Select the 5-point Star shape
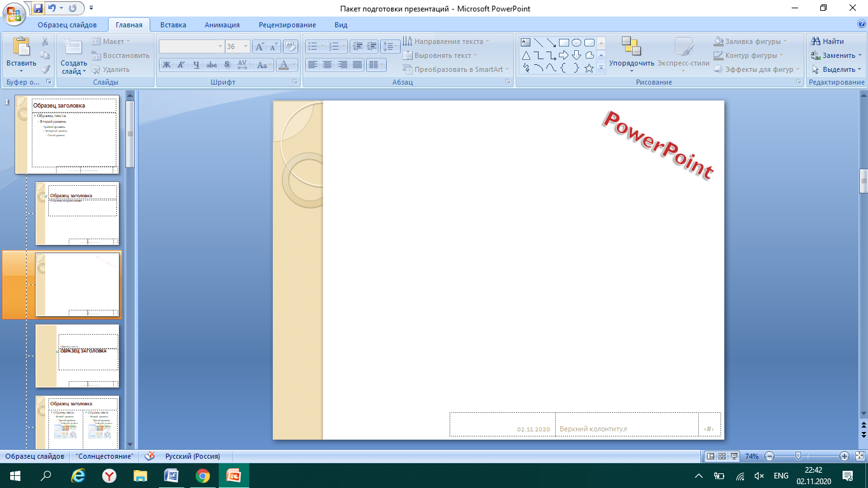Viewport: 868px width, 488px height. 589,68
